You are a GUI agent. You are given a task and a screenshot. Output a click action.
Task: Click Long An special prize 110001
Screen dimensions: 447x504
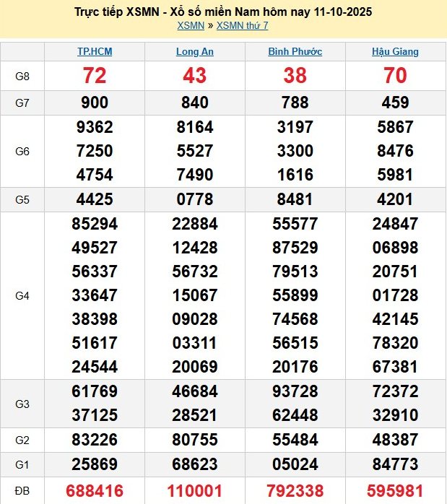click(195, 491)
